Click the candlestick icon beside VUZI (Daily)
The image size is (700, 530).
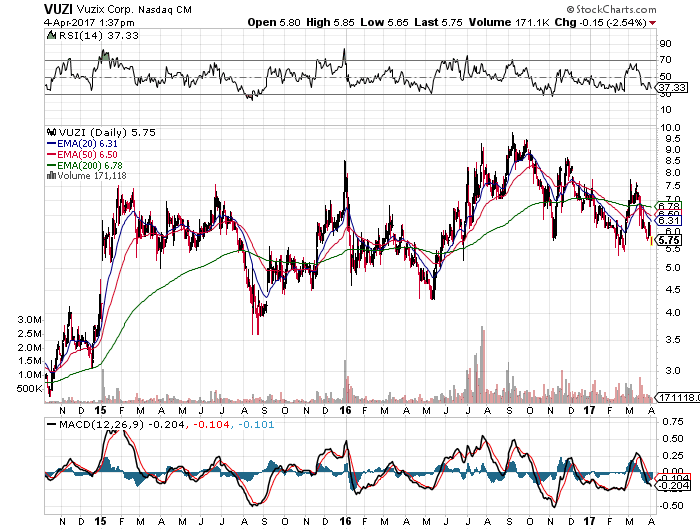pos(51,133)
